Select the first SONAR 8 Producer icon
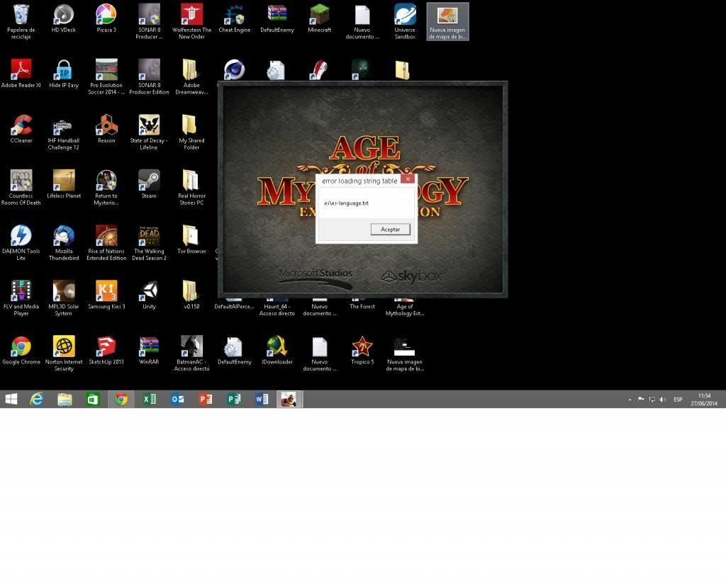This screenshot has width=726, height=588. click(x=149, y=21)
